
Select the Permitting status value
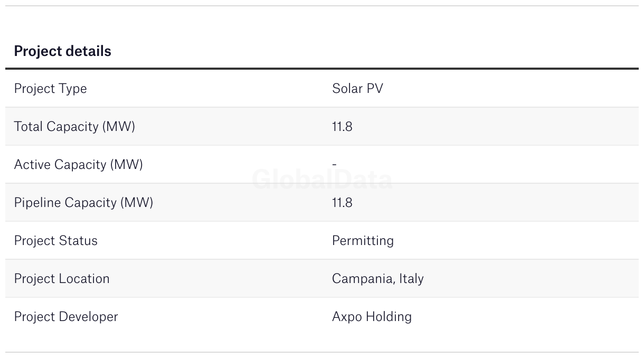(363, 241)
